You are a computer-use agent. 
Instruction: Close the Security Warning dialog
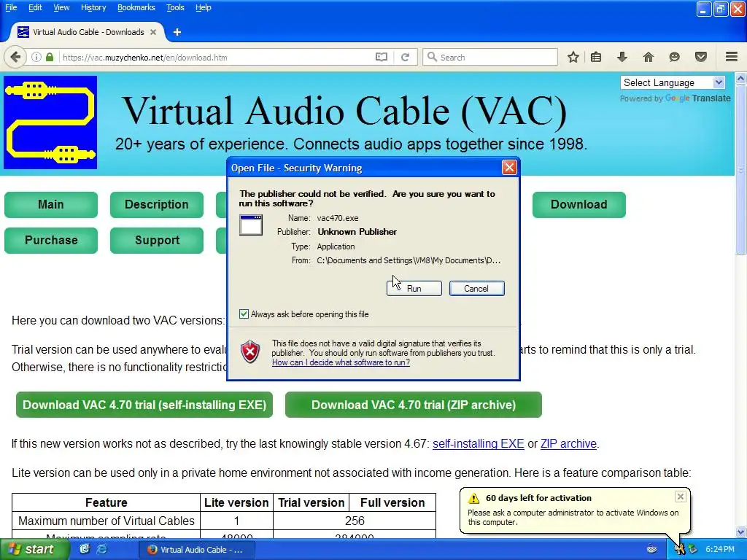(509, 168)
